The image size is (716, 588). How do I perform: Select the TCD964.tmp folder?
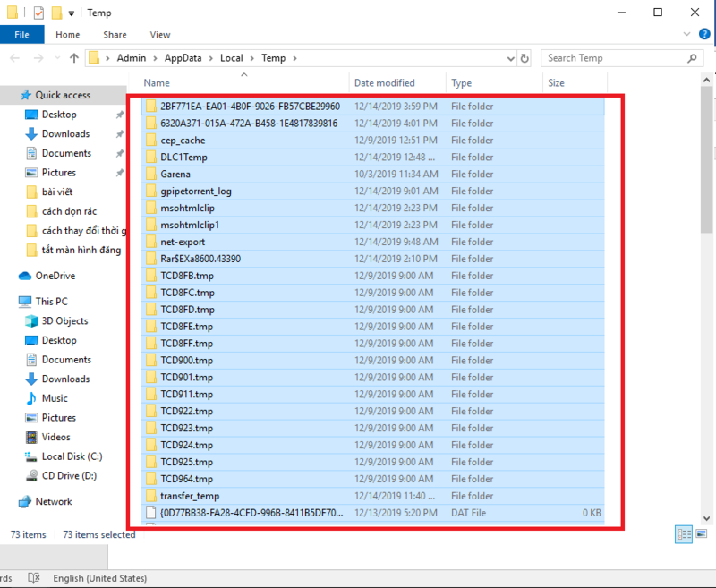point(373,479)
